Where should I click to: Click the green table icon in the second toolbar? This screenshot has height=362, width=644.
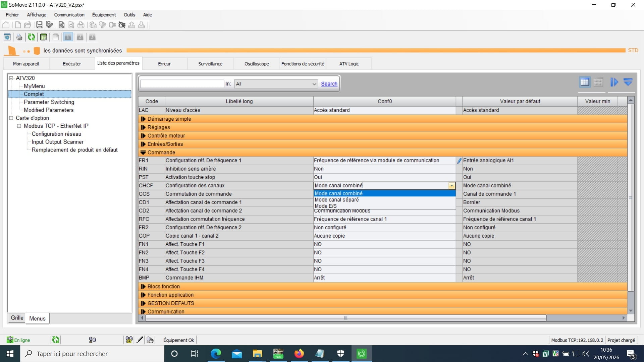(x=44, y=37)
